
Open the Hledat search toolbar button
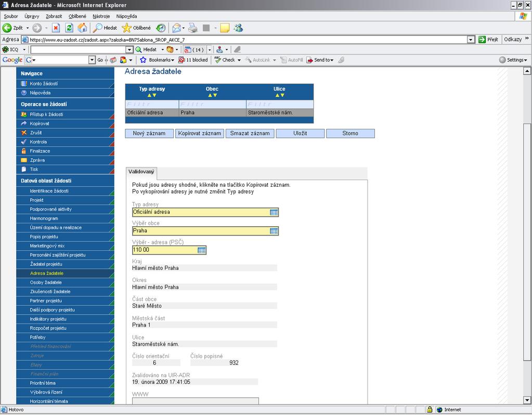click(105, 28)
